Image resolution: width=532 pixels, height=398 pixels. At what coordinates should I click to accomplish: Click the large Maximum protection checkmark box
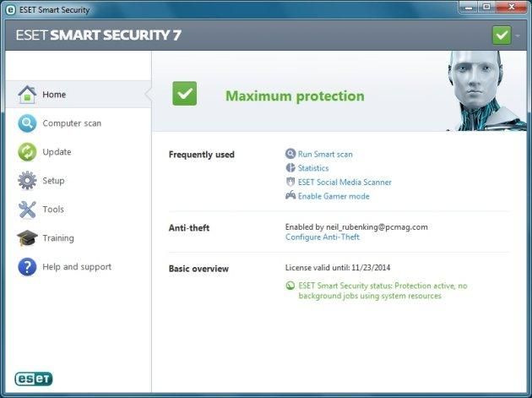[185, 94]
